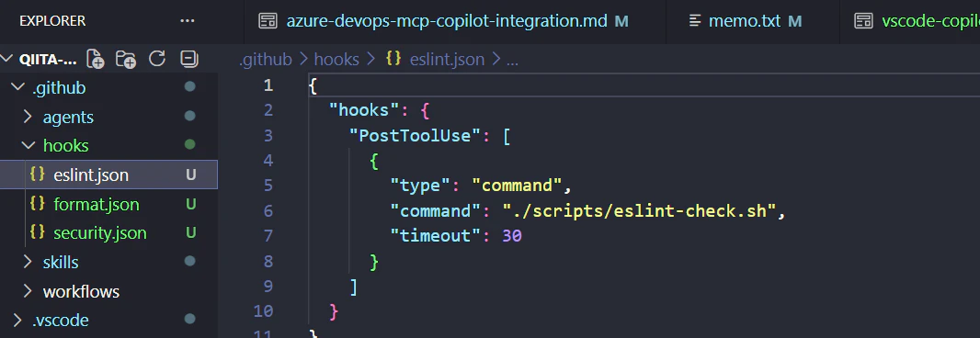980x338 pixels.
Task: Click the green modified dot beside hooks
Action: (x=190, y=145)
